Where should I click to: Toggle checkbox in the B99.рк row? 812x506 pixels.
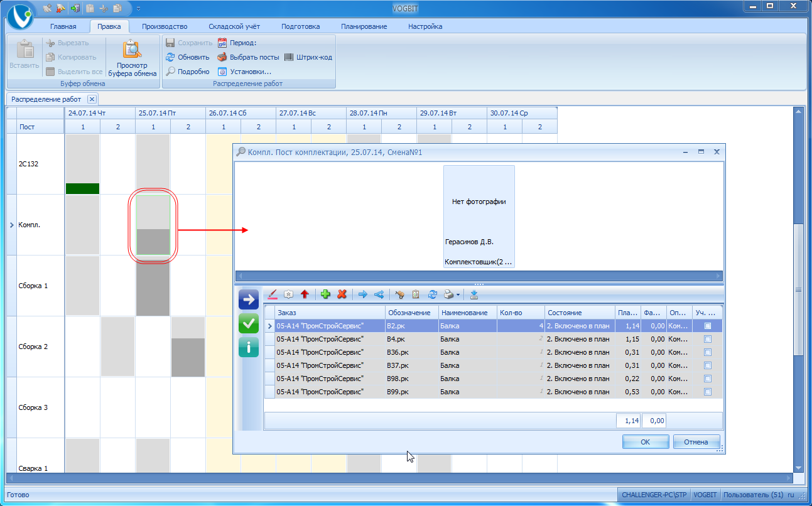tap(708, 392)
